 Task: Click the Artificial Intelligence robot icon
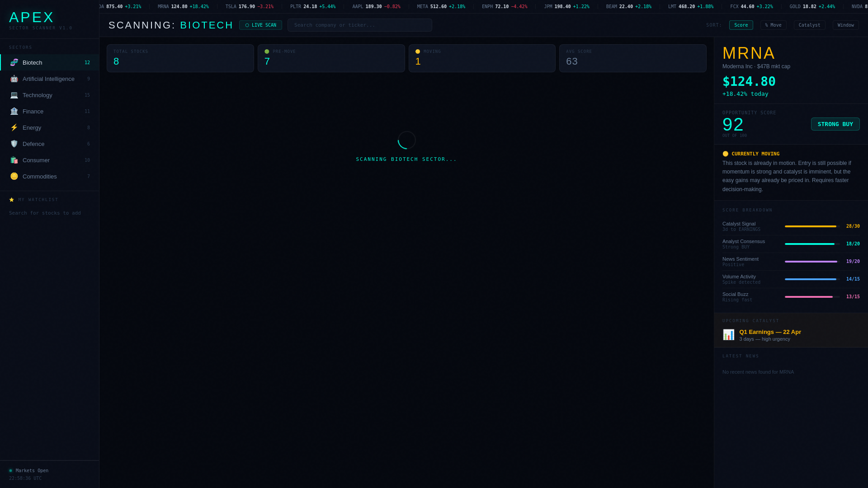[x=14, y=79]
